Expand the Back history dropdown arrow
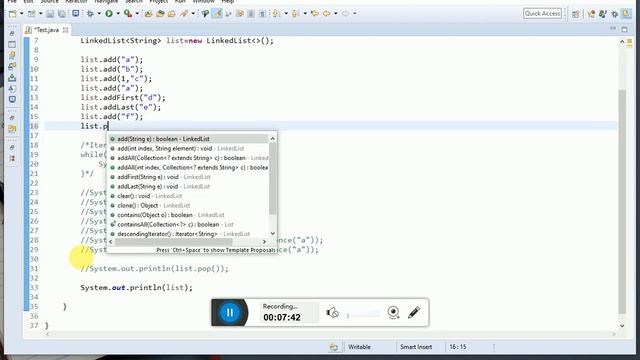640x360 pixels. pos(336,13)
